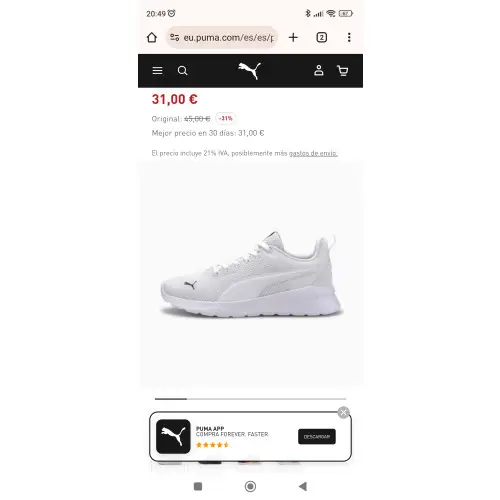Open a new browser tab

pyautogui.click(x=293, y=37)
